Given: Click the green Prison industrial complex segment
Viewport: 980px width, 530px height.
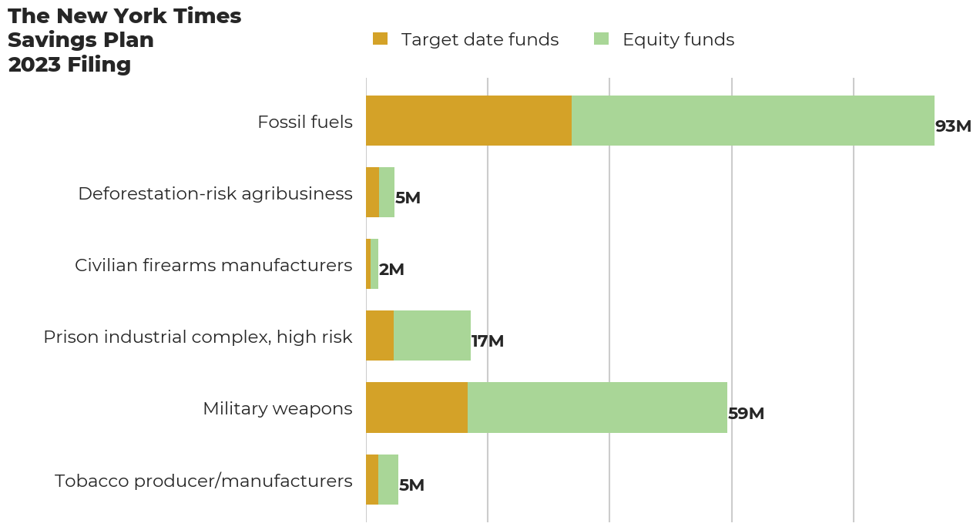Looking at the screenshot, I should (x=432, y=336).
